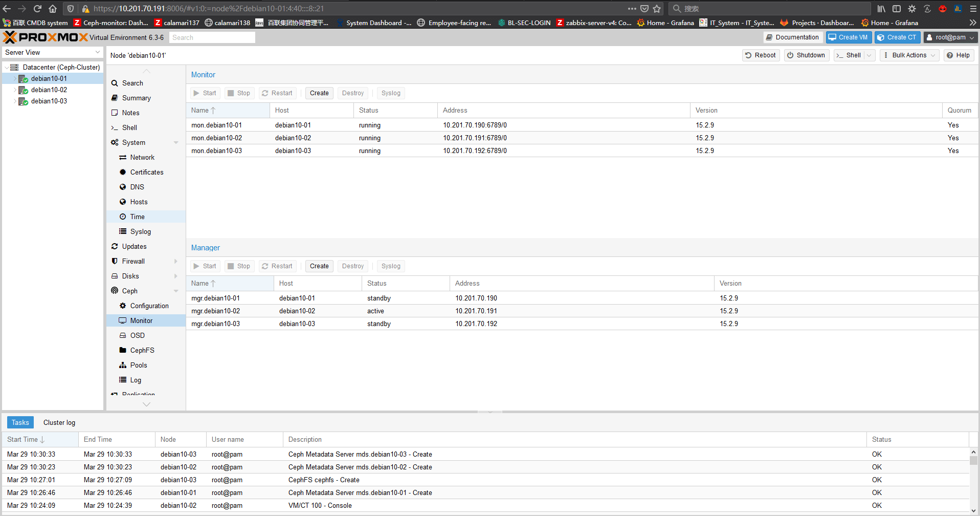
Task: Select Datacenter (Ceph-Cluster) in the tree
Action: click(x=61, y=67)
